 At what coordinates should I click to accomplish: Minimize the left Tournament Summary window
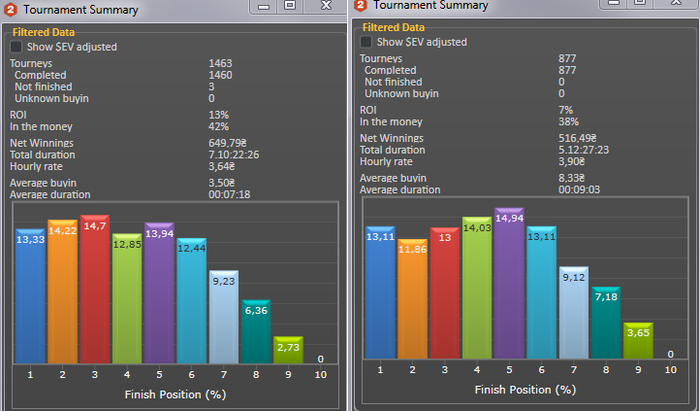(264, 6)
